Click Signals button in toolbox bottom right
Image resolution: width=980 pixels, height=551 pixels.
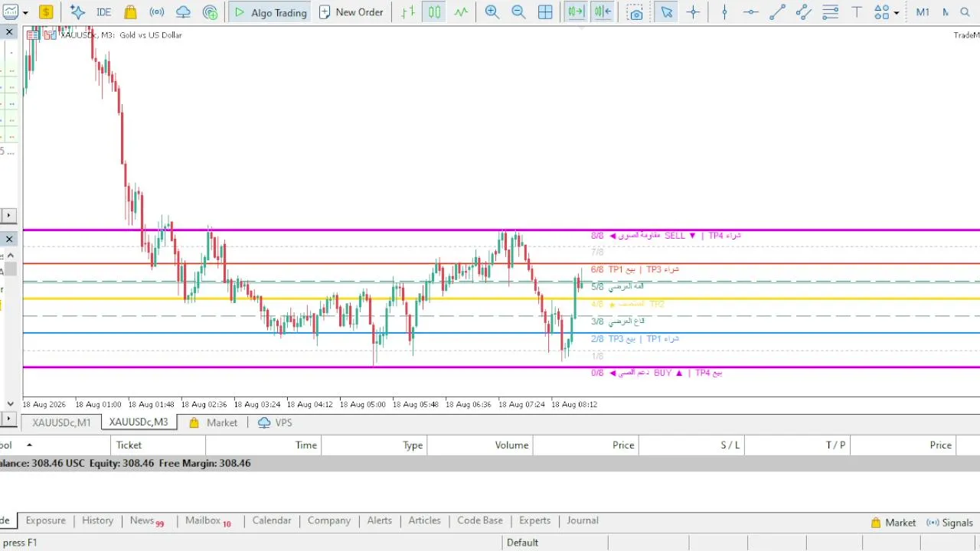tap(949, 523)
